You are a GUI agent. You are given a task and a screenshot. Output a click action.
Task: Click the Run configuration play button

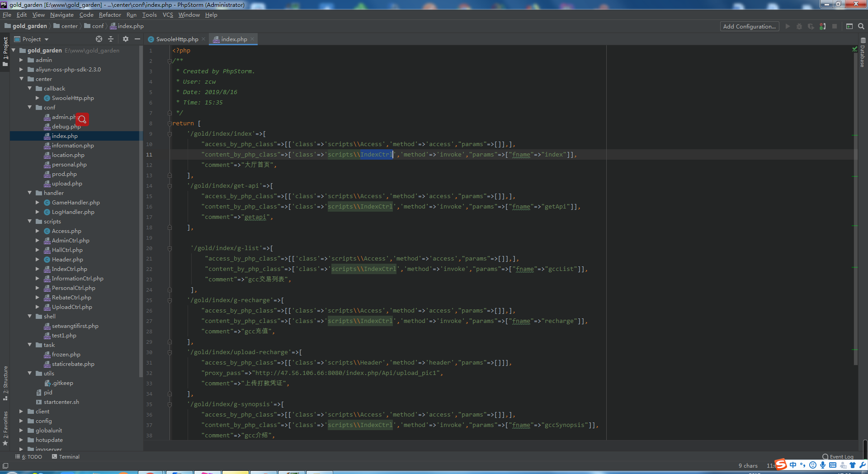point(788,26)
